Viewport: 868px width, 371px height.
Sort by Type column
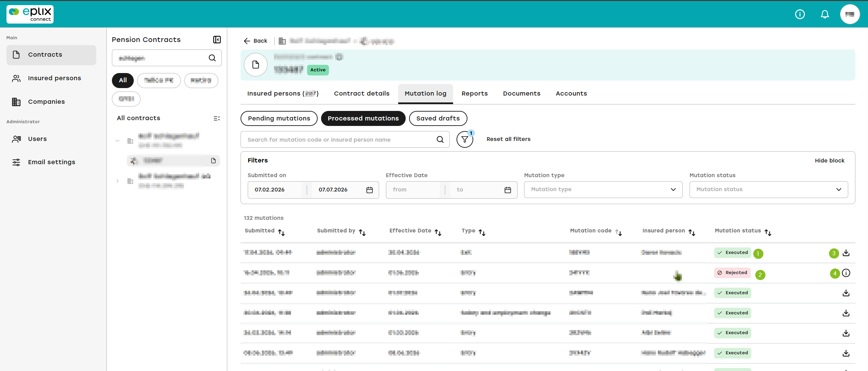pos(482,232)
